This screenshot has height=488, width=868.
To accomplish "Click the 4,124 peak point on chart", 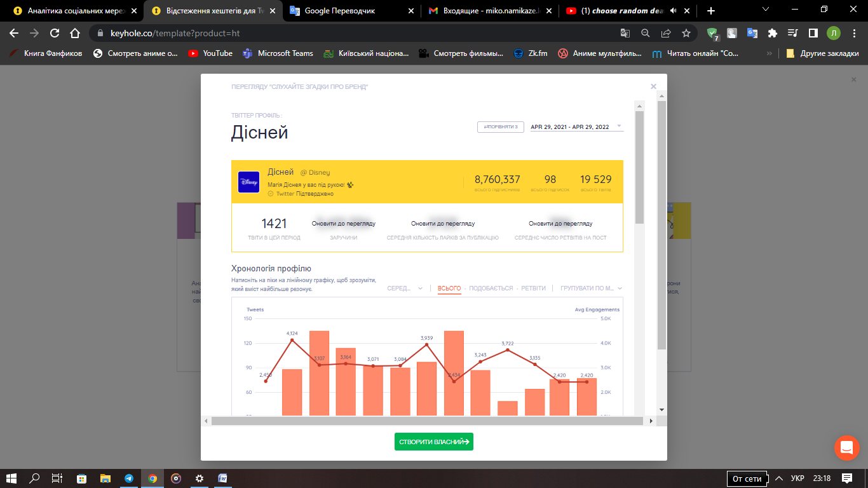I will pos(292,340).
